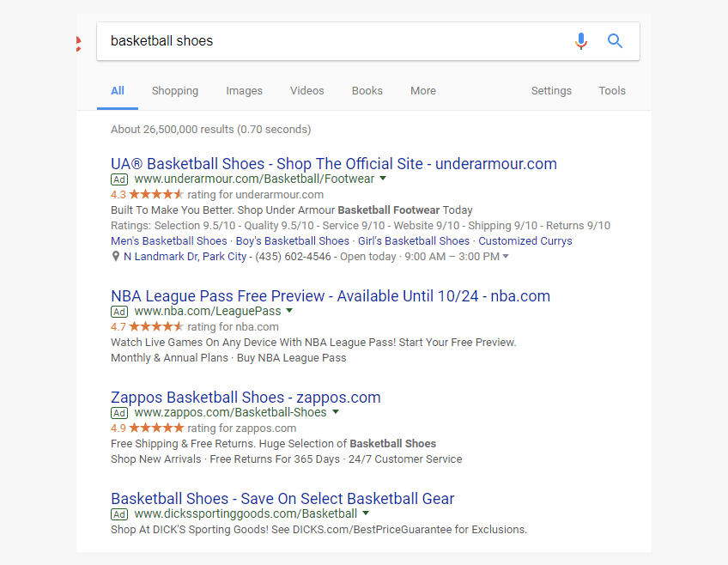Viewport: 728px width, 565px height.
Task: Click the Free Returns For 365 Days text
Action: [275, 459]
